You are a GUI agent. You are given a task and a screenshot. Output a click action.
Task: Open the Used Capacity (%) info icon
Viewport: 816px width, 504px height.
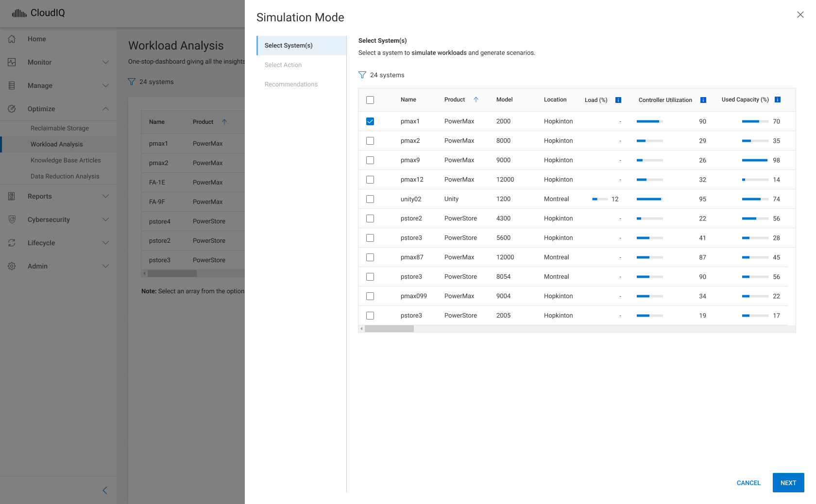[x=778, y=100]
